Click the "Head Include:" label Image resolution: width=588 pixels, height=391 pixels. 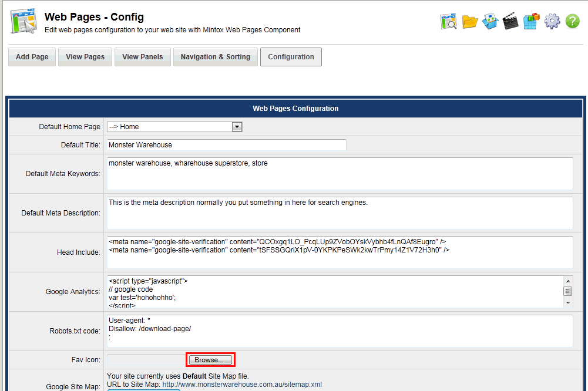[x=79, y=252]
